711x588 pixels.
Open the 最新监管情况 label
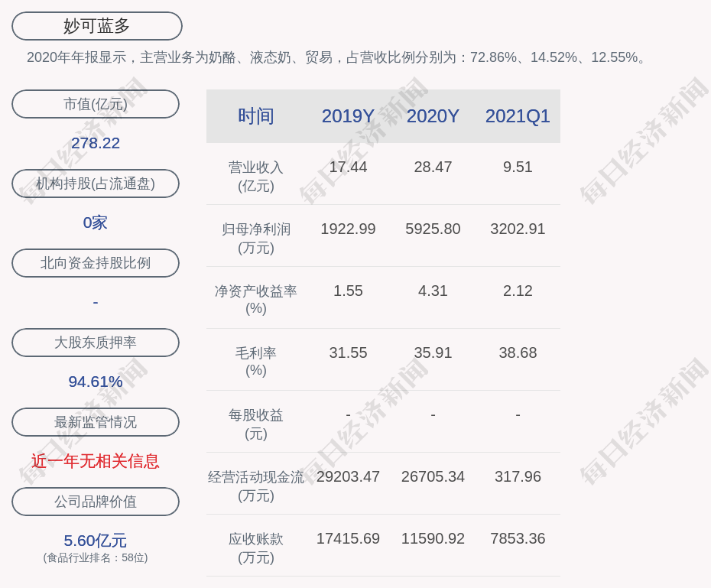tap(96, 422)
